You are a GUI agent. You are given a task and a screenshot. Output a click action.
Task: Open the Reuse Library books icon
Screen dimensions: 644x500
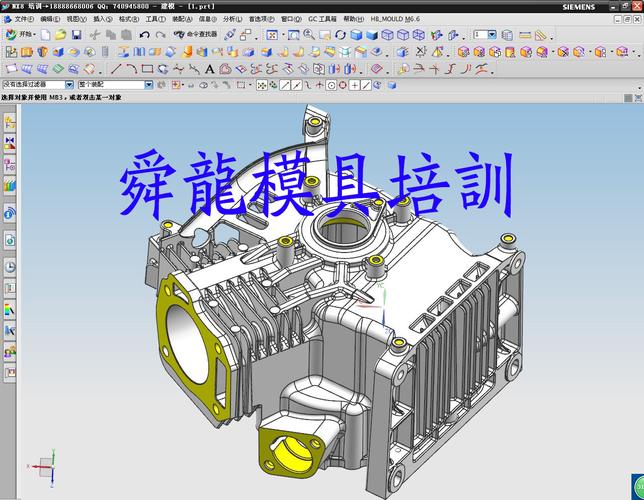(x=10, y=186)
